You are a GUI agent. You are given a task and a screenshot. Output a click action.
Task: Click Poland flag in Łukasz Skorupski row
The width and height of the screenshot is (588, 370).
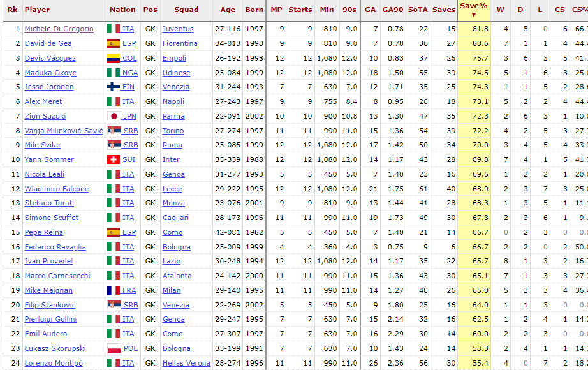point(113,349)
